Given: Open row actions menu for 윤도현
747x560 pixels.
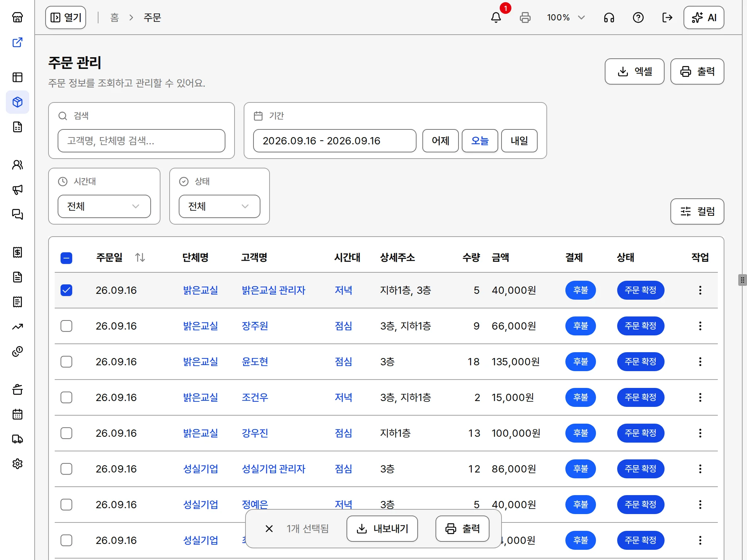Looking at the screenshot, I should coord(700,362).
